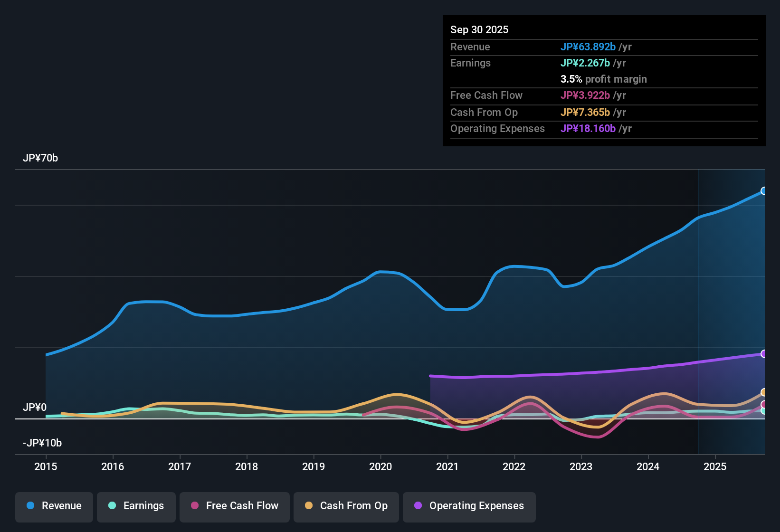Click the Cash From Op legend chip

[346, 506]
